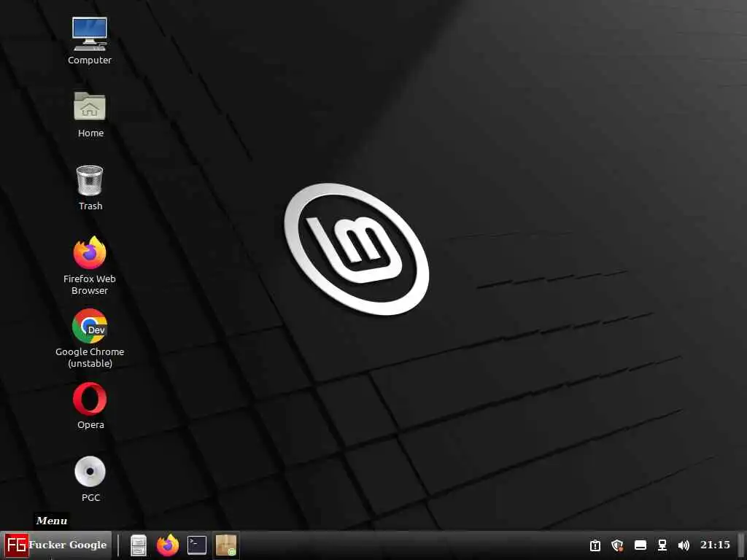Screen dimensions: 747x560
Task: Open the wired network tray icon
Action: click(662, 545)
